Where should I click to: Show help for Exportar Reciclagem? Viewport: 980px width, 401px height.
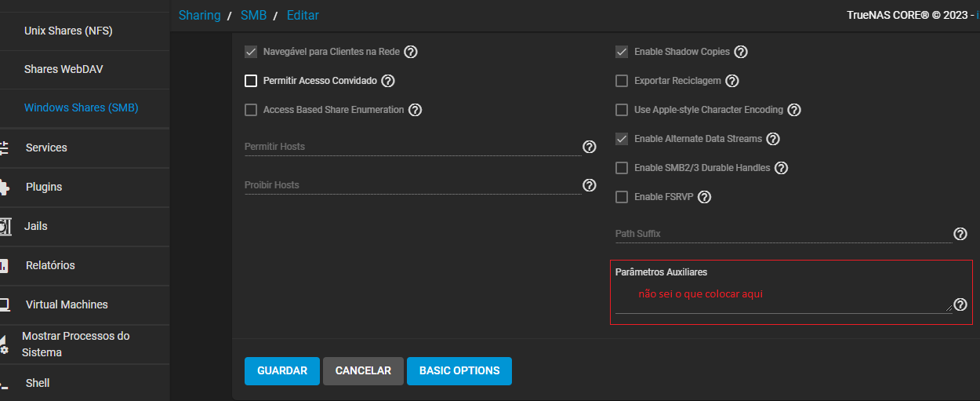pyautogui.click(x=732, y=81)
